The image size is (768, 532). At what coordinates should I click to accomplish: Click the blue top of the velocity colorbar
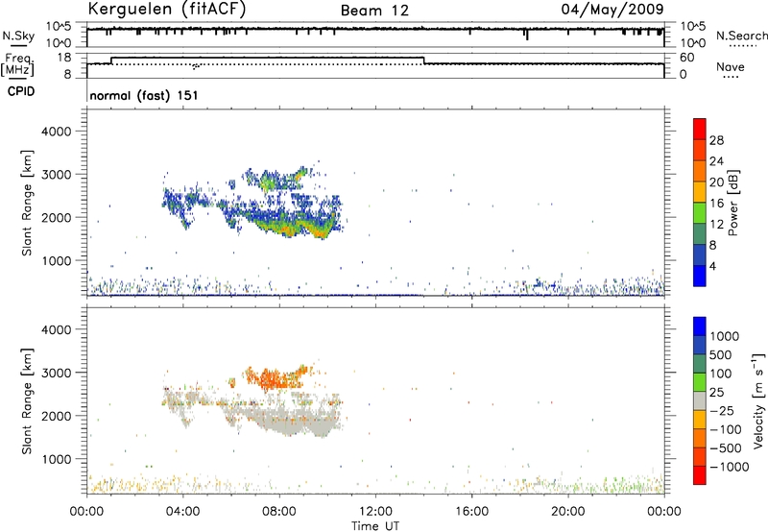700,326
